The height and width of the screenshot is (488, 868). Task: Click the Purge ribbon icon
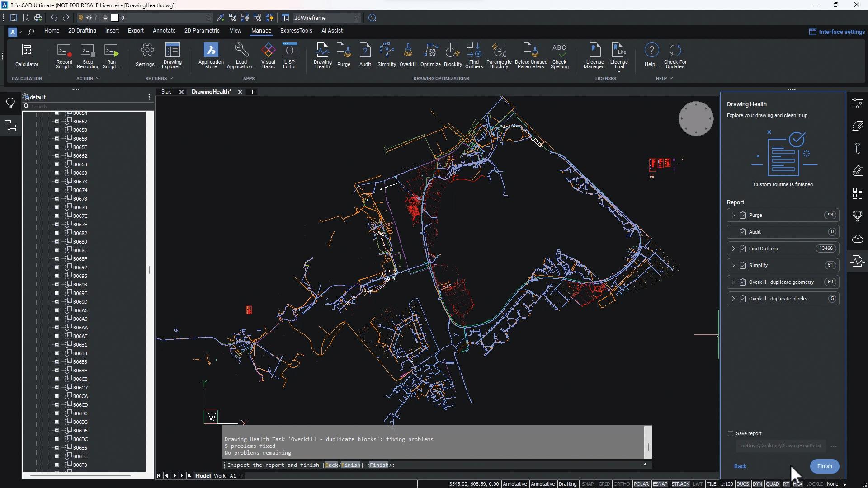pos(344,56)
